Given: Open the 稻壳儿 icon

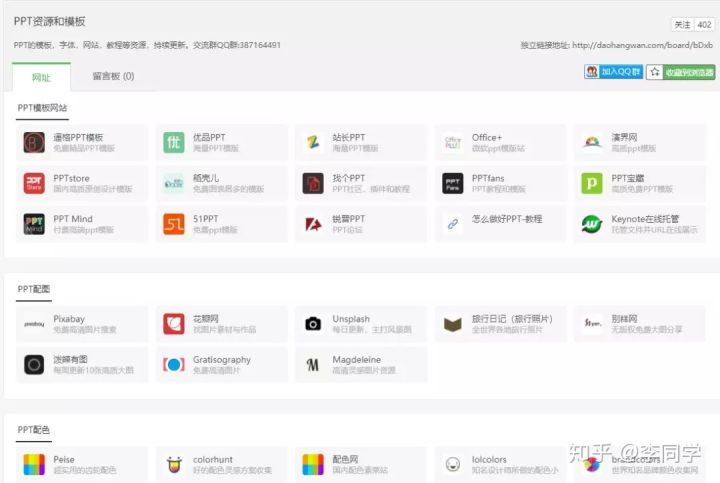Looking at the screenshot, I should click(x=174, y=183).
